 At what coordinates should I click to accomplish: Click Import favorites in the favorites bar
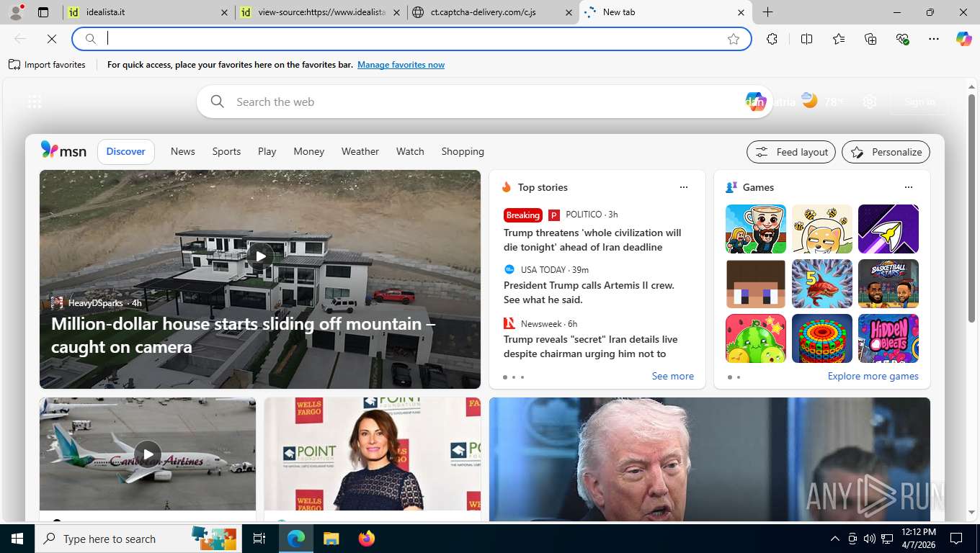[x=47, y=65]
